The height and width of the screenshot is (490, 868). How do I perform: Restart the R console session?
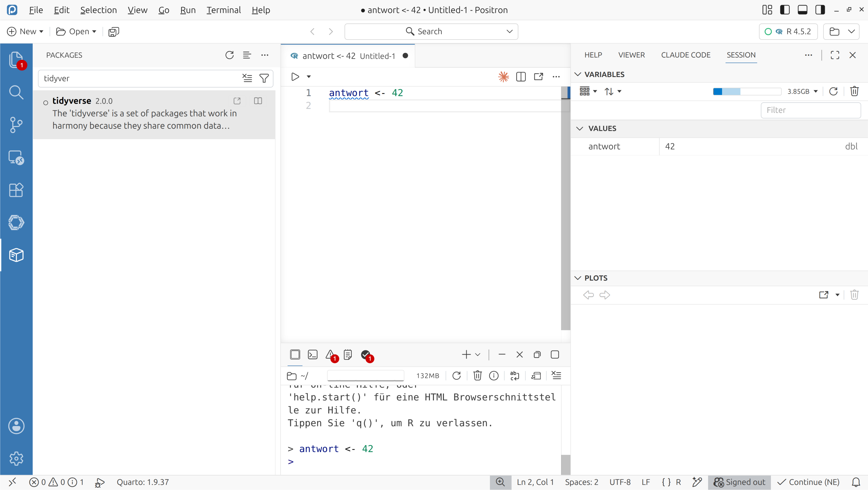(457, 375)
